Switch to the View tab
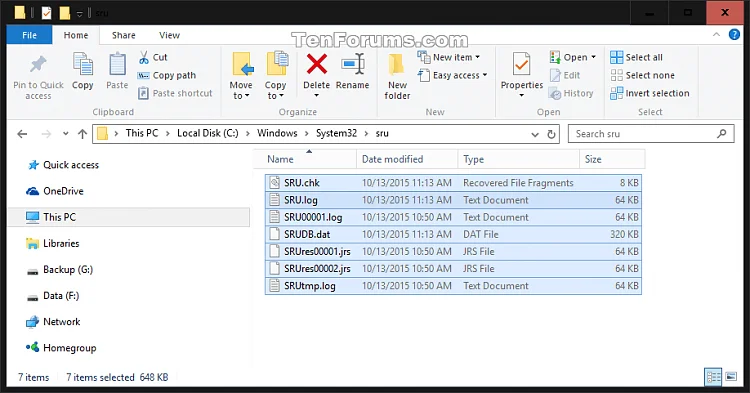Viewport: 750px width, 393px height. (169, 35)
